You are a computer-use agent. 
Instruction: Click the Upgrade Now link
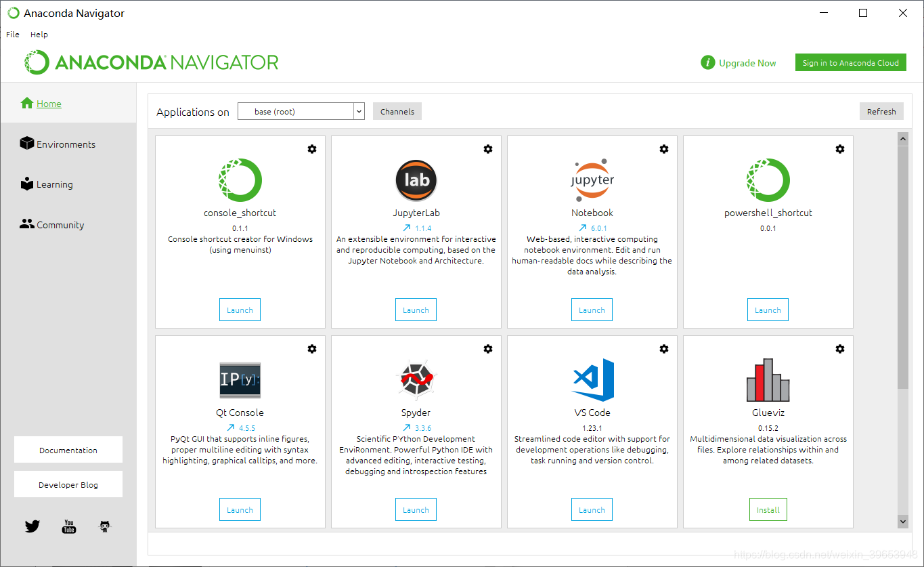click(x=747, y=63)
